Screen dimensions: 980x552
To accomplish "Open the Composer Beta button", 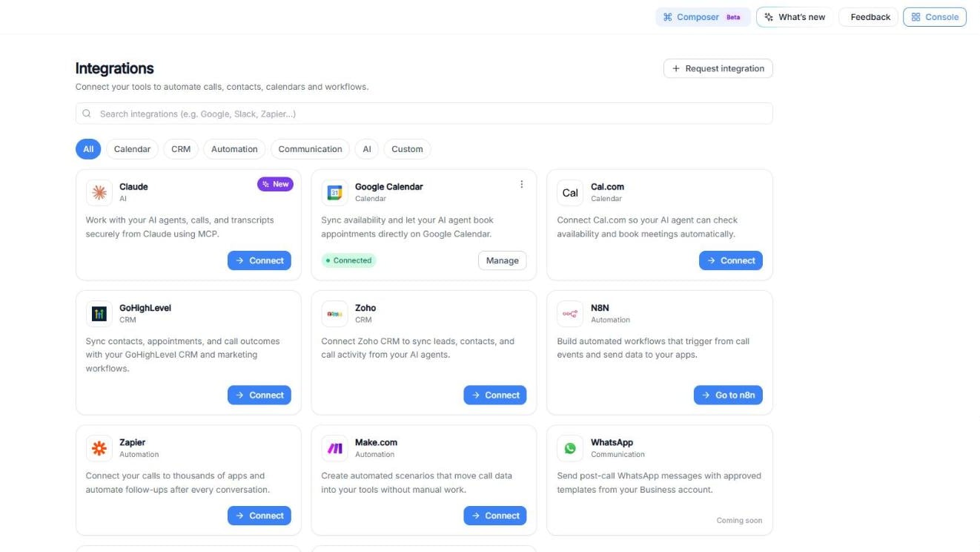I will pos(703,17).
